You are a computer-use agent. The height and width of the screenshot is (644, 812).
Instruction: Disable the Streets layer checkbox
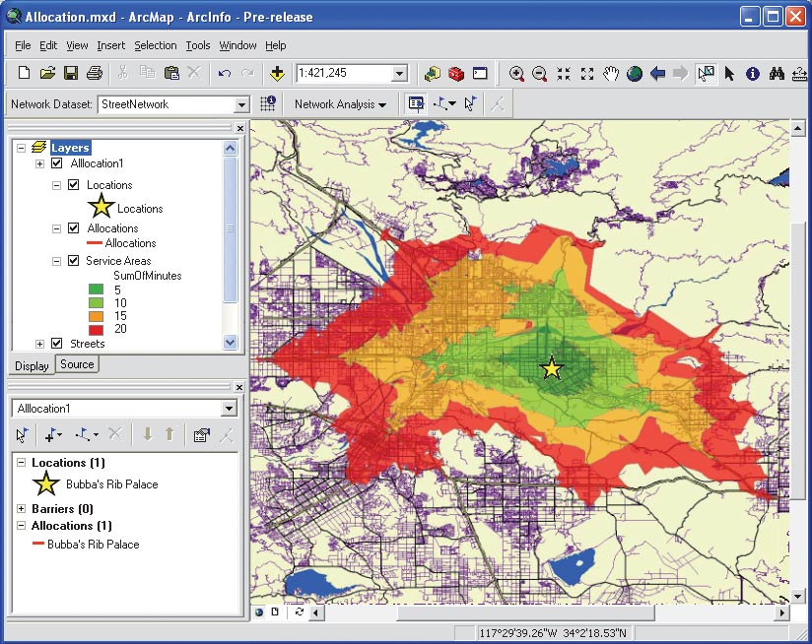pos(57,344)
